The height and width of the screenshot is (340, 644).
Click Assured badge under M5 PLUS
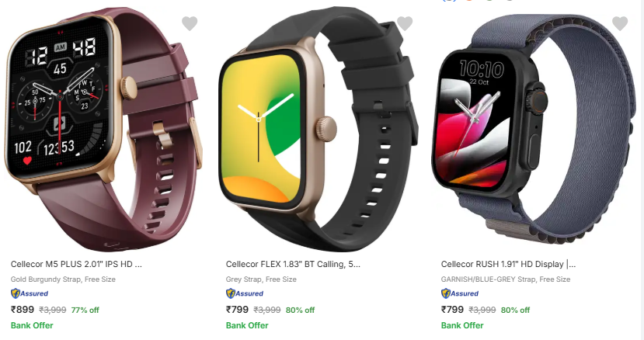coord(30,293)
